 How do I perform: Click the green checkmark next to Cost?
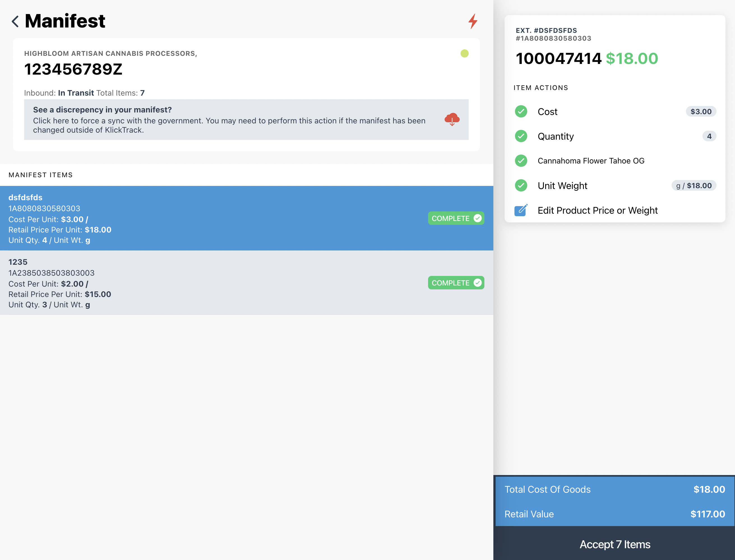[521, 112]
